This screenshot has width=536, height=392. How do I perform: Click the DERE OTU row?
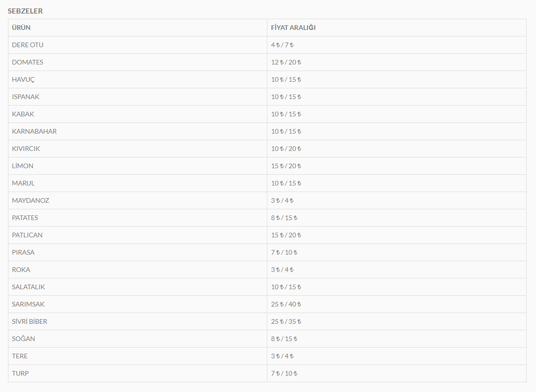pos(267,45)
